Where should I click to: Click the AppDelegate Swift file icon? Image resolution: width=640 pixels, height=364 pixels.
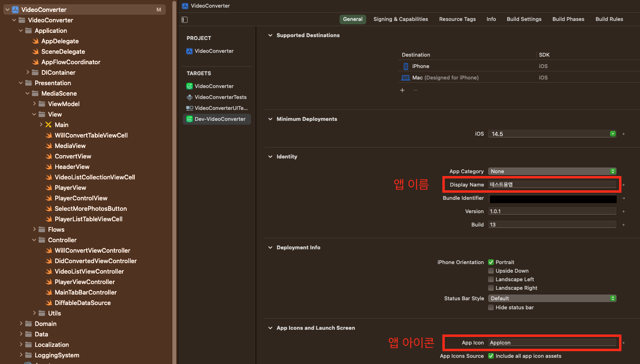tap(35, 41)
